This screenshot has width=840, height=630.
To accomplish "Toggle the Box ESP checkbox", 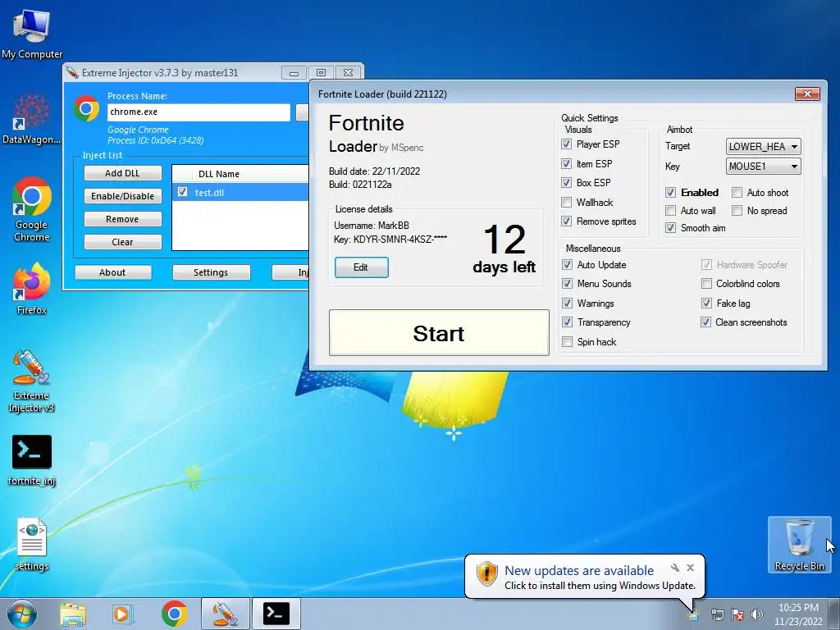I will coord(566,183).
